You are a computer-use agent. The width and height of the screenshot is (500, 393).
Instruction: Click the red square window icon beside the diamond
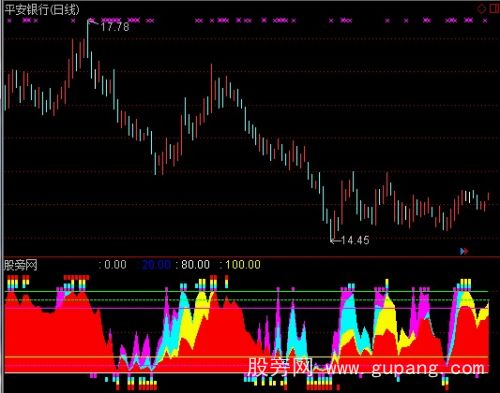point(494,8)
